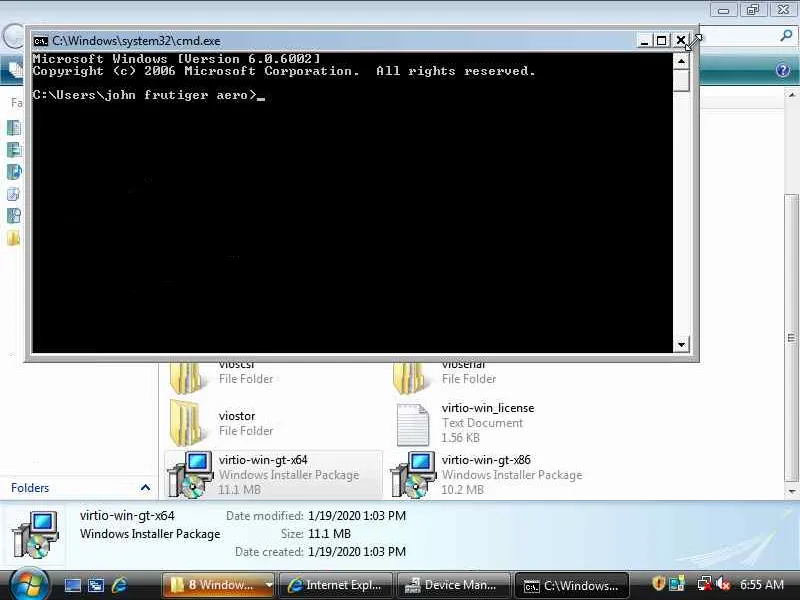This screenshot has height=600, width=800.
Task: Click the cmd window scroll up arrow
Action: pyautogui.click(x=682, y=61)
